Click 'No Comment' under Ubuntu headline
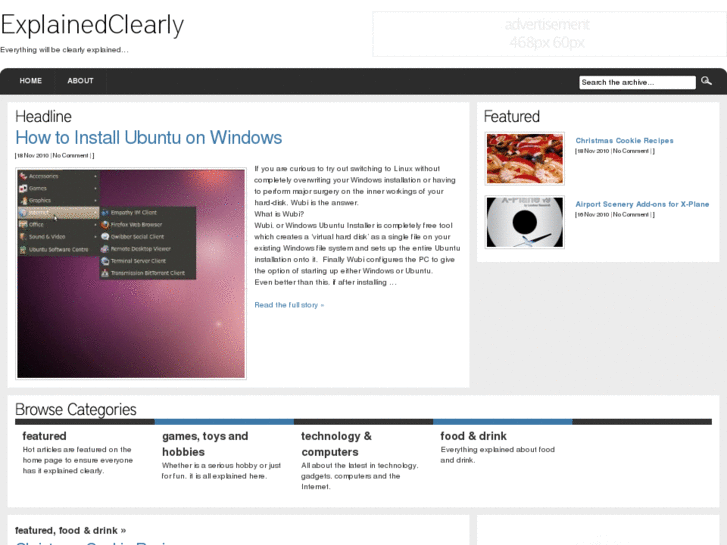Image resolution: width=727 pixels, height=545 pixels. point(70,155)
